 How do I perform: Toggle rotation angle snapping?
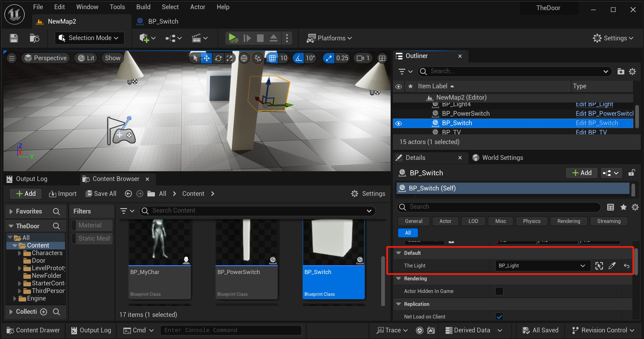(298, 58)
